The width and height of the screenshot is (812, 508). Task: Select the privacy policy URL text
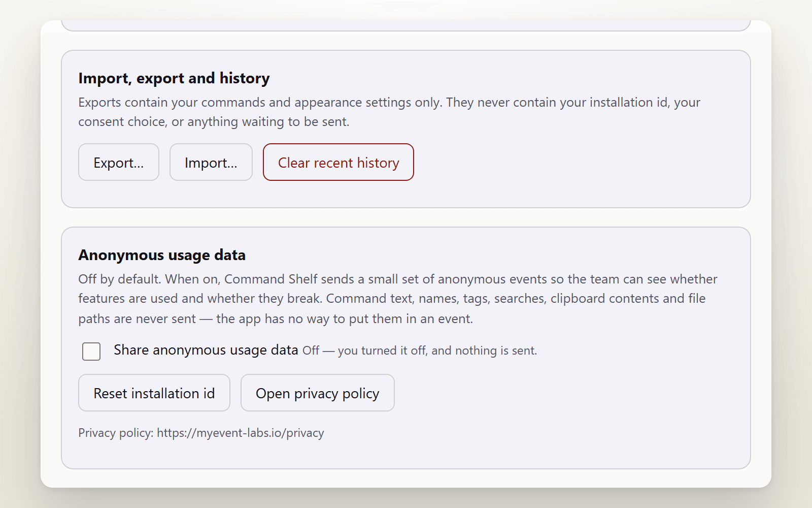tap(241, 433)
